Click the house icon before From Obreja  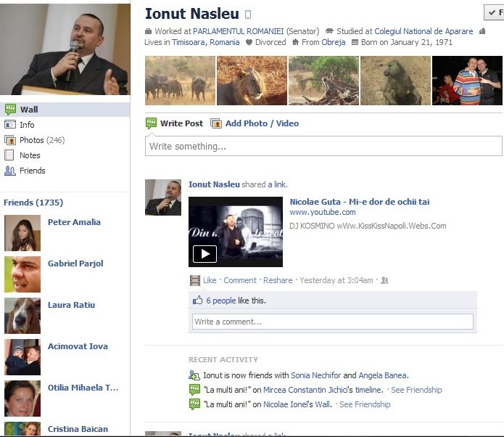coord(295,42)
